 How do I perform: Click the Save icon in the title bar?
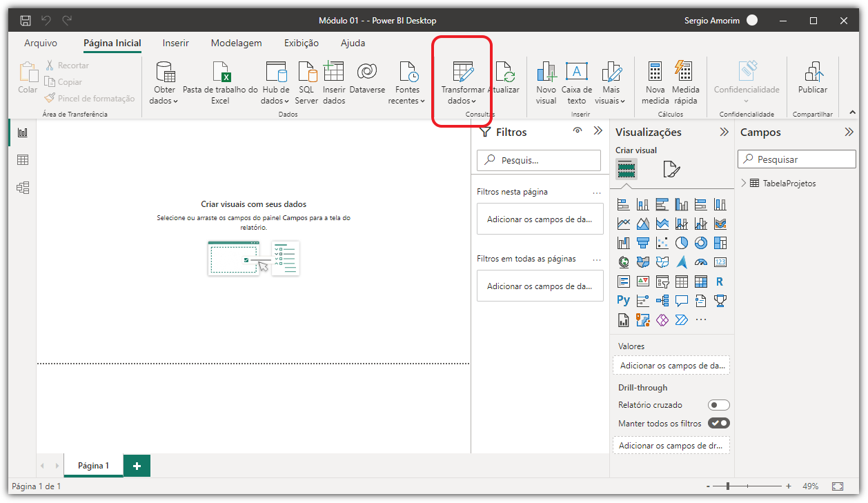point(26,21)
